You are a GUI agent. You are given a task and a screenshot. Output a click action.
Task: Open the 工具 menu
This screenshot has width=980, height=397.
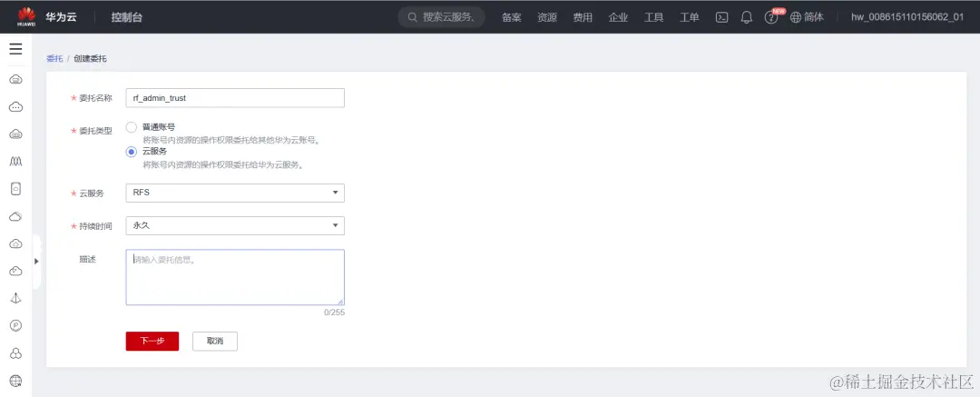(x=653, y=17)
